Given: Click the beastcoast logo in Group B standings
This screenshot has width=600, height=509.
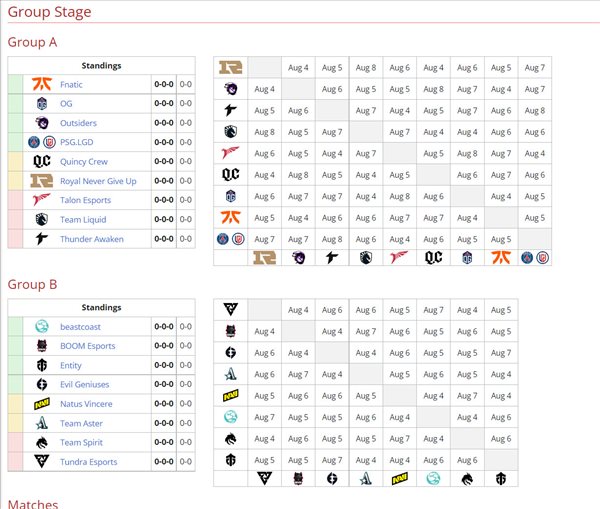Looking at the screenshot, I should pos(42,326).
